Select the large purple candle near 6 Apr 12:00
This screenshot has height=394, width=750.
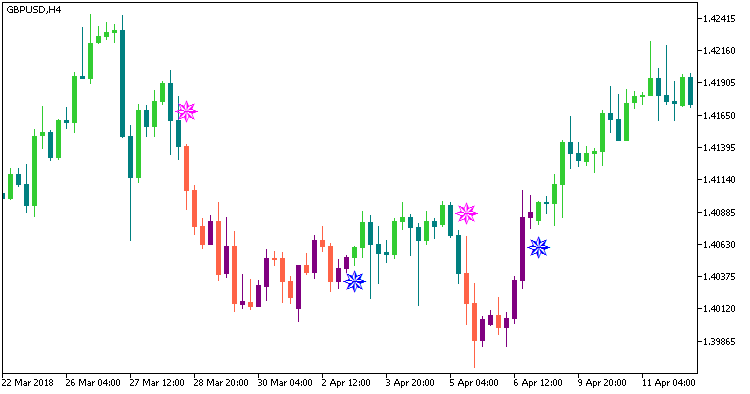[x=522, y=249]
